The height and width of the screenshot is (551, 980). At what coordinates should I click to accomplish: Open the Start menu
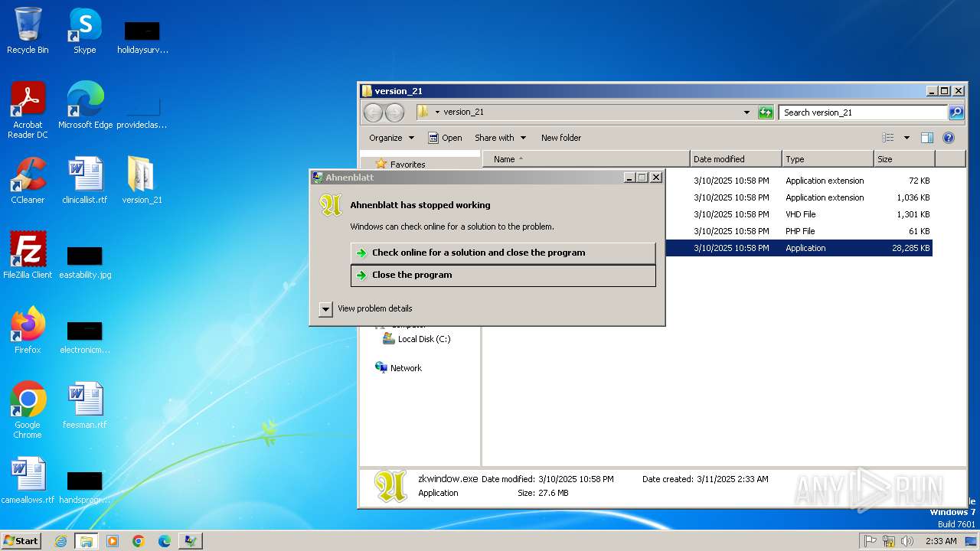pos(21,541)
